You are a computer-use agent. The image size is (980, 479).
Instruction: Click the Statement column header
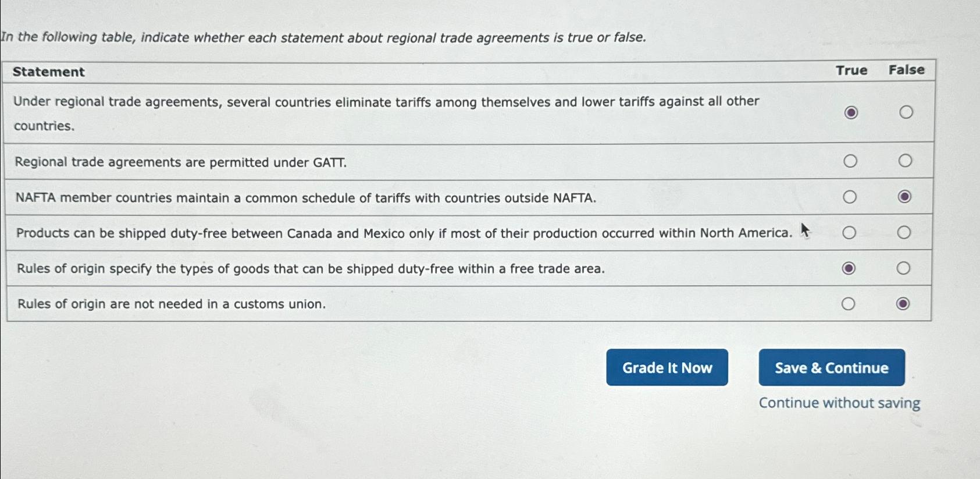click(49, 72)
